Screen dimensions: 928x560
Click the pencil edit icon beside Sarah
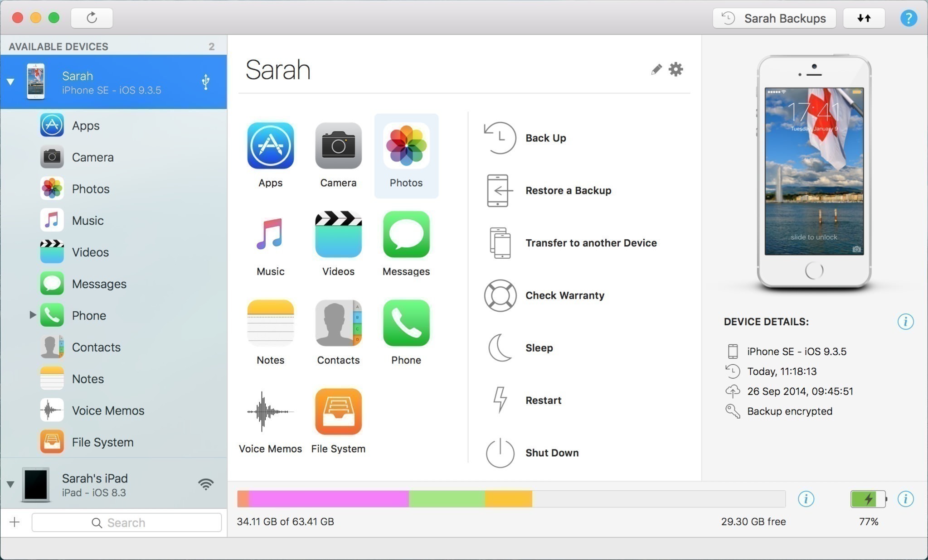[656, 69]
